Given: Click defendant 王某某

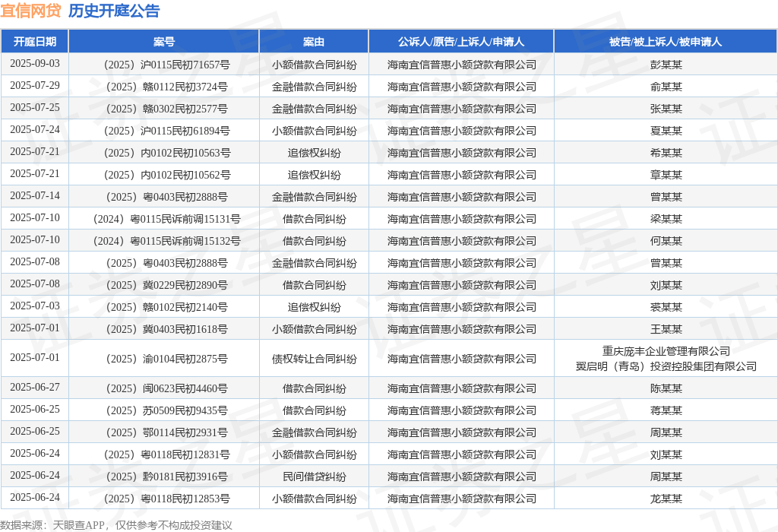Looking at the screenshot, I should pyautogui.click(x=666, y=329).
